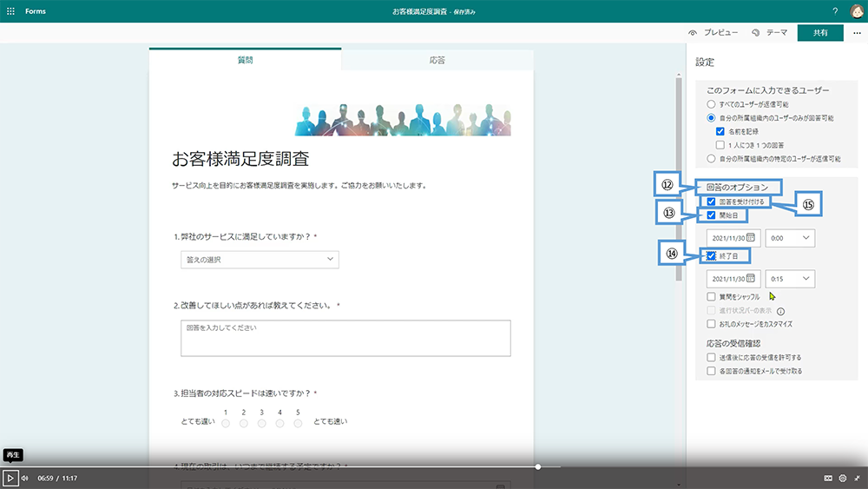Enable email notification for each response
This screenshot has width=868, height=489.
click(711, 371)
